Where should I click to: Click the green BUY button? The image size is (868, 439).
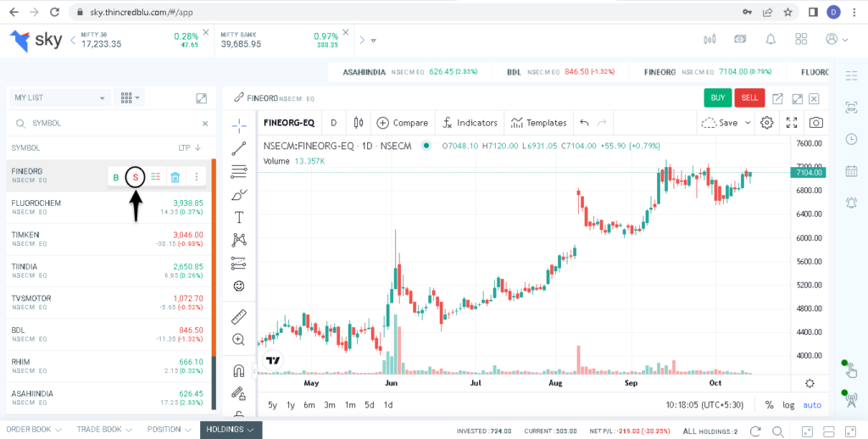tap(718, 98)
